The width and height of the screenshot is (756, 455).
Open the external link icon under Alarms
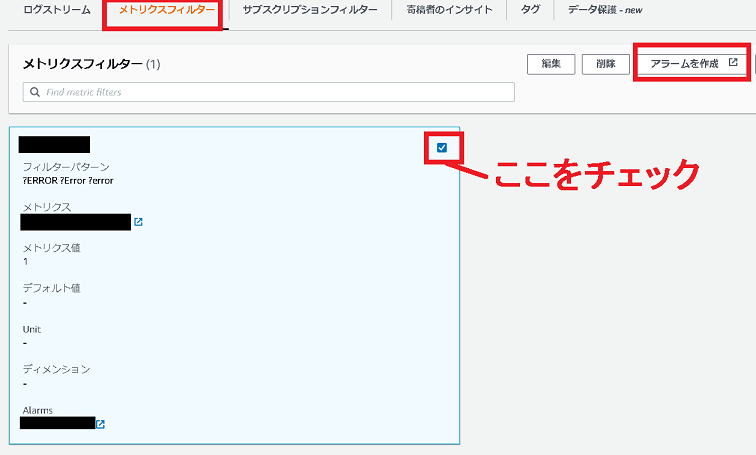tap(100, 424)
